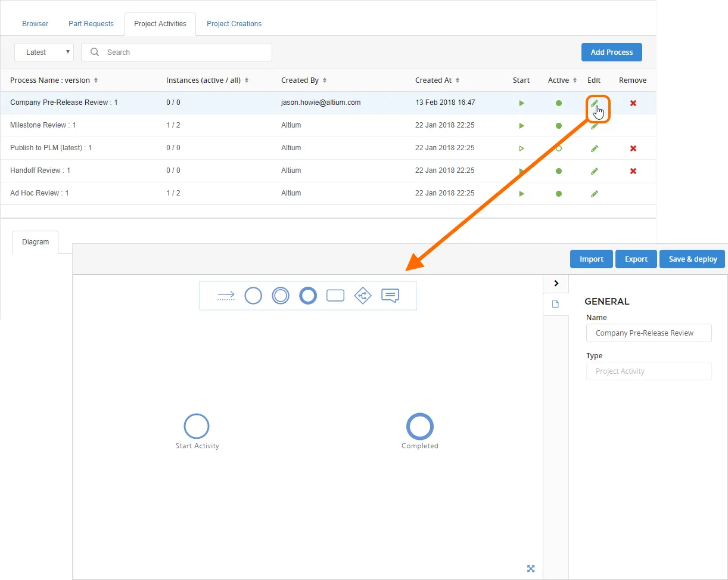Select the start event circle tool
Screen dimensions: 728x580
click(x=253, y=296)
